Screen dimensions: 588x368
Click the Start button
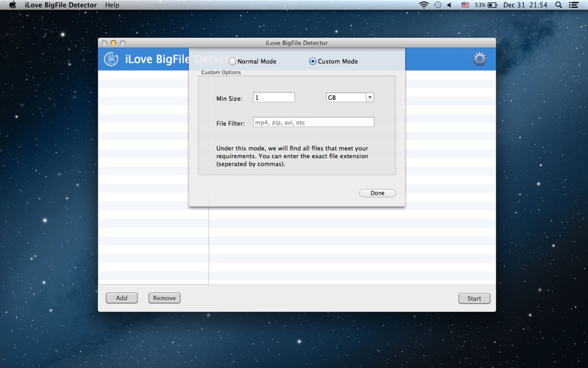(x=474, y=299)
